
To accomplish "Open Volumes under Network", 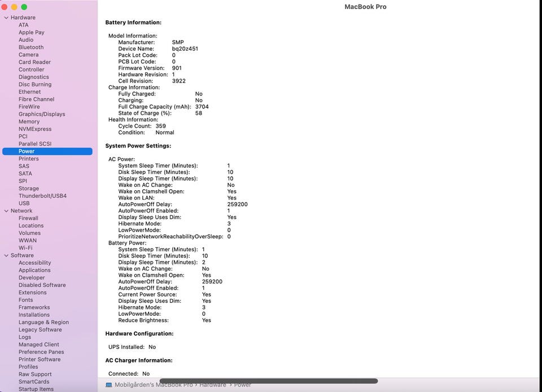I will 29,233.
